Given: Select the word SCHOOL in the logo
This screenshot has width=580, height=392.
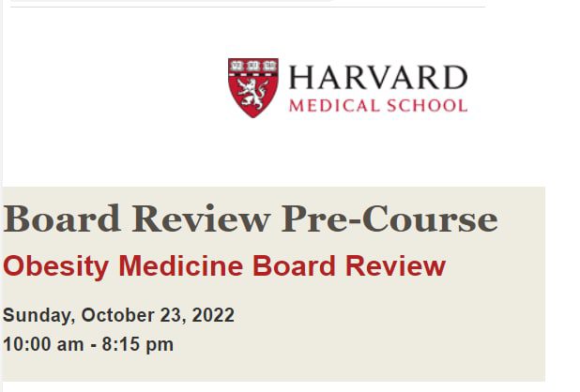Looking at the screenshot, I should [426, 105].
